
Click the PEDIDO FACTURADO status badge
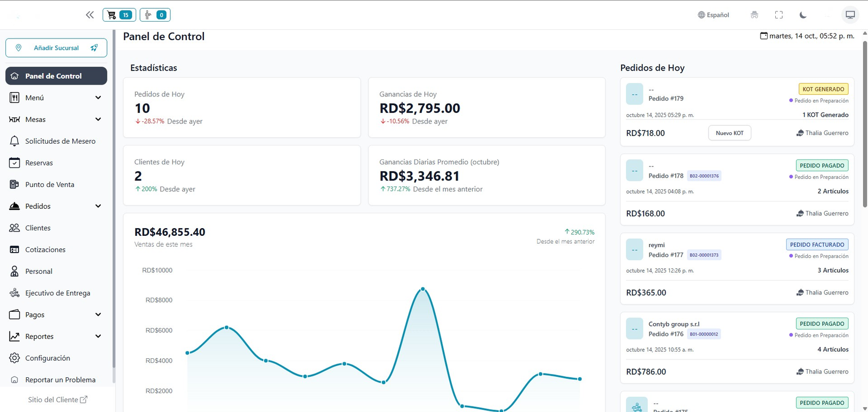(x=817, y=244)
